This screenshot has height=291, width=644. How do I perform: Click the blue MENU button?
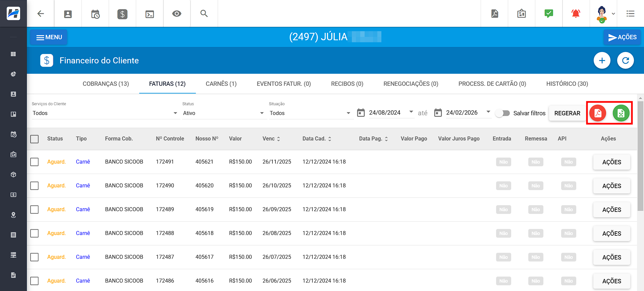[49, 37]
